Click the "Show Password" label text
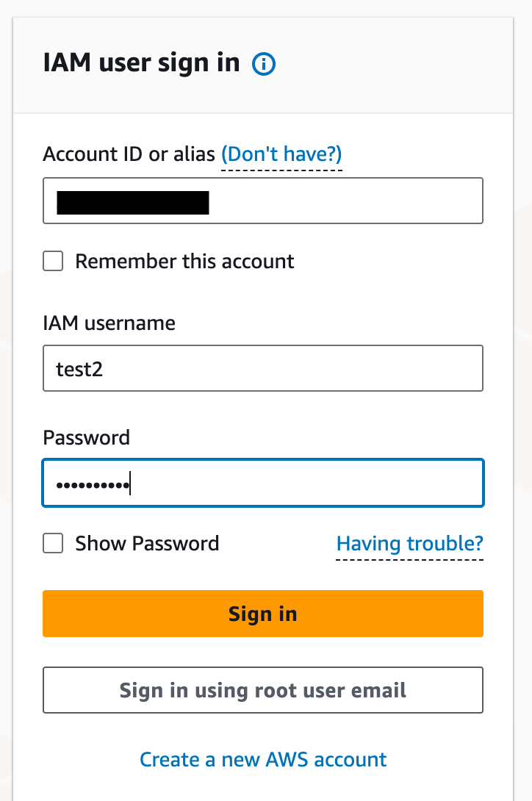 pyautogui.click(x=147, y=543)
